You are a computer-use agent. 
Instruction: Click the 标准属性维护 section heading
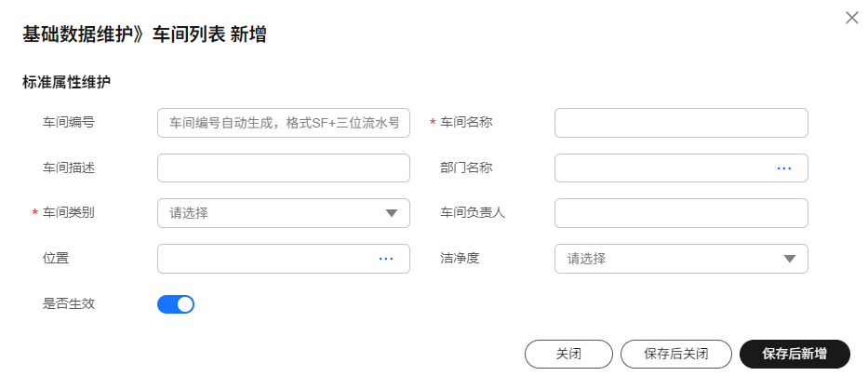point(66,83)
